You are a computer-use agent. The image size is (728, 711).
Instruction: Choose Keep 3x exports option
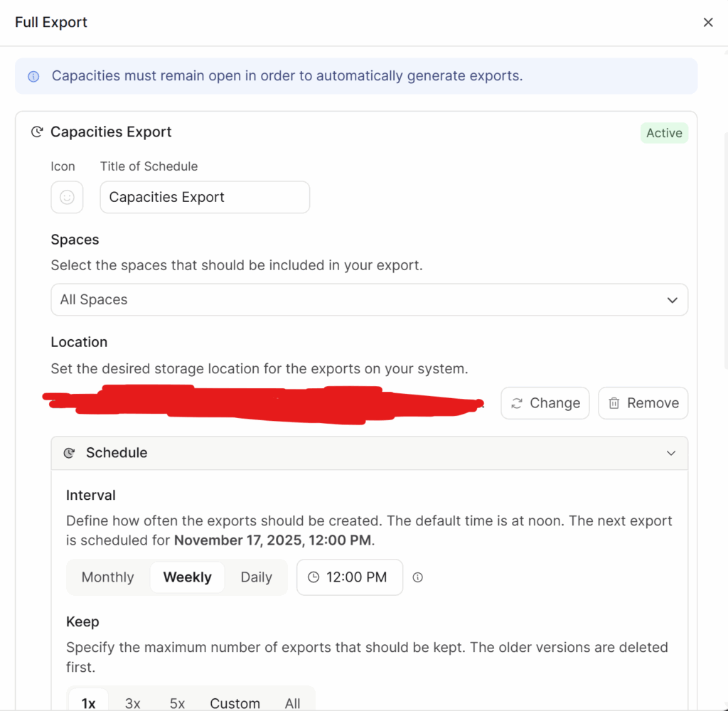pyautogui.click(x=133, y=702)
